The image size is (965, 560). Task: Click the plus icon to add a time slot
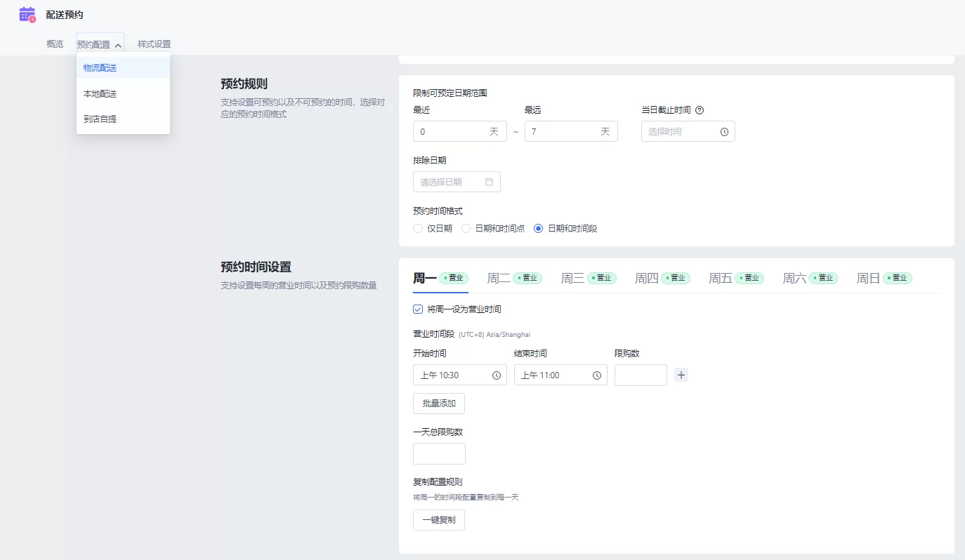click(681, 375)
